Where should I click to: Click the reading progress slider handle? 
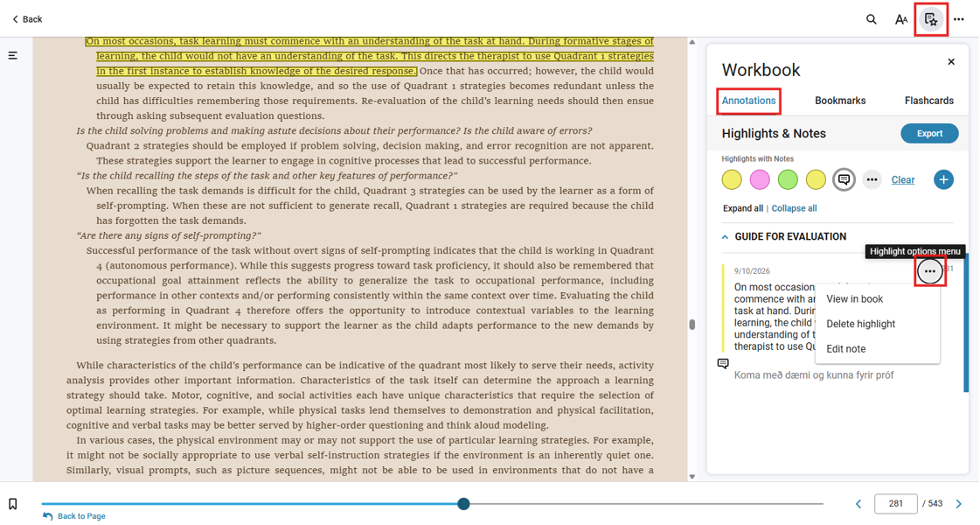(x=463, y=504)
